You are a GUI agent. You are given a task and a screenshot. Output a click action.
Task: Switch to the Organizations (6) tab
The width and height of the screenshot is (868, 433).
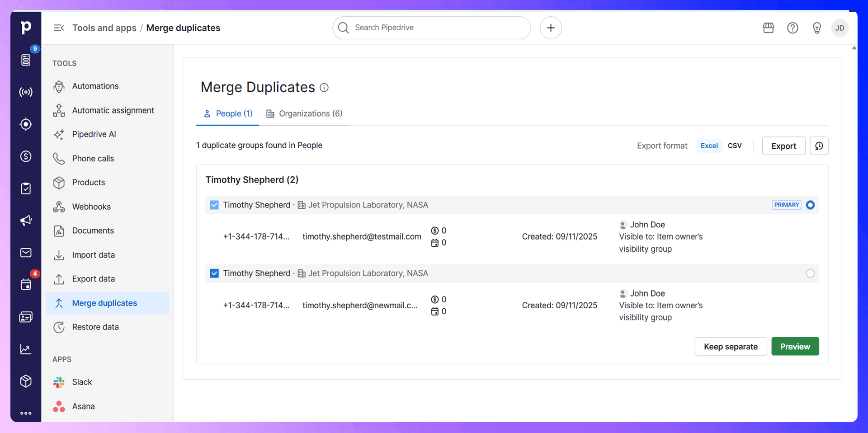tap(304, 114)
